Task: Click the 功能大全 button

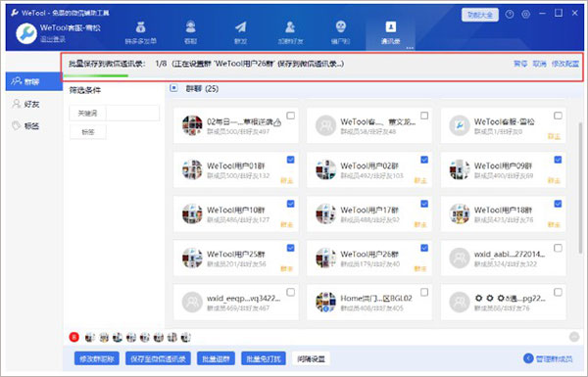Action: pos(480,15)
